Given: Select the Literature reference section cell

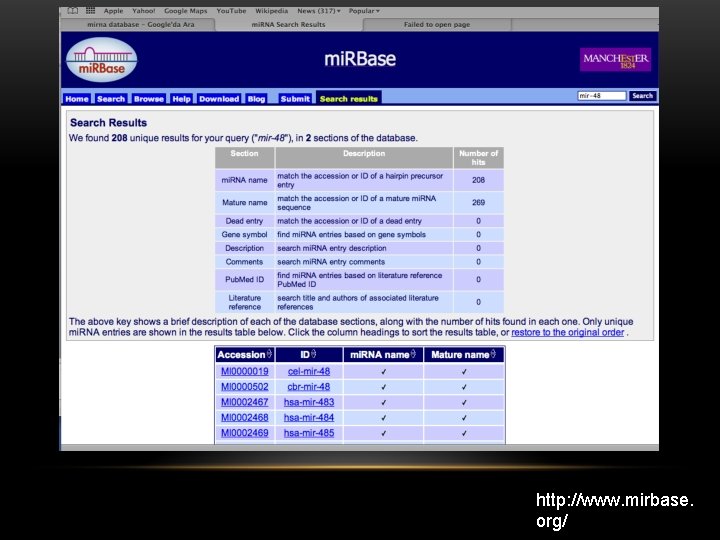Looking at the screenshot, I should 244,302.
